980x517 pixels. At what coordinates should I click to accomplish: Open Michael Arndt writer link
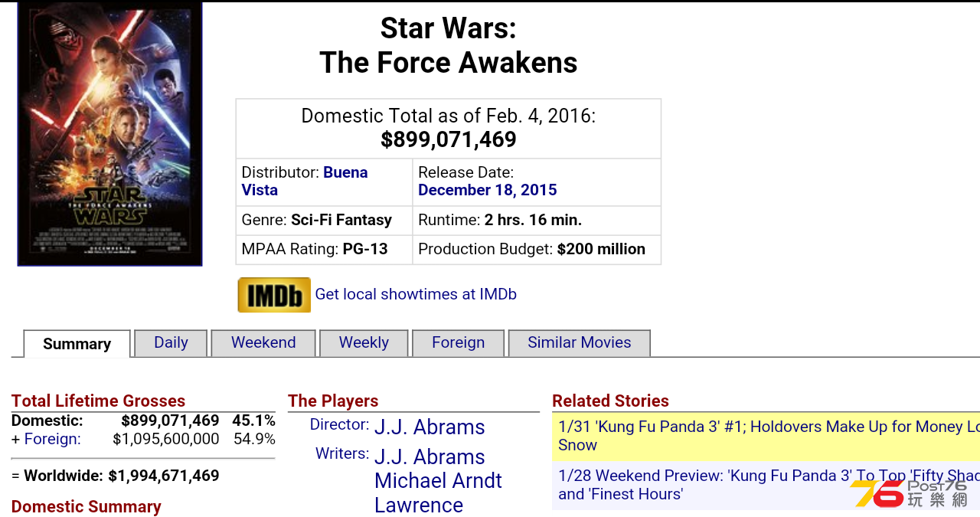click(438, 481)
